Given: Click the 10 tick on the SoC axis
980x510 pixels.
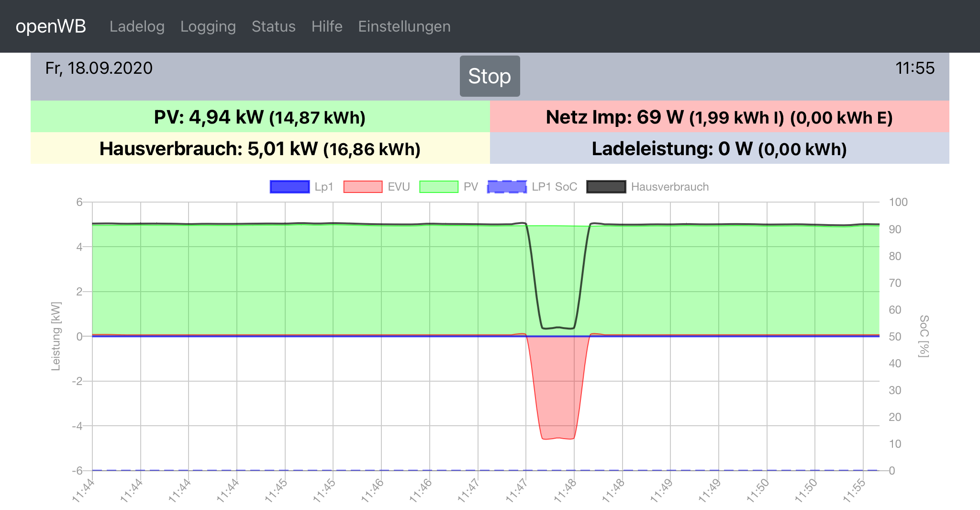Looking at the screenshot, I should click(x=895, y=444).
